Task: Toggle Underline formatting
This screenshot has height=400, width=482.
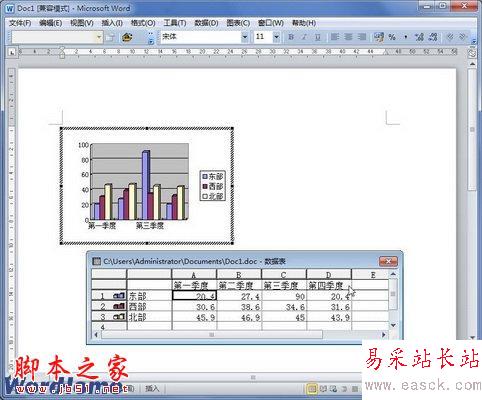Action: (x=318, y=37)
